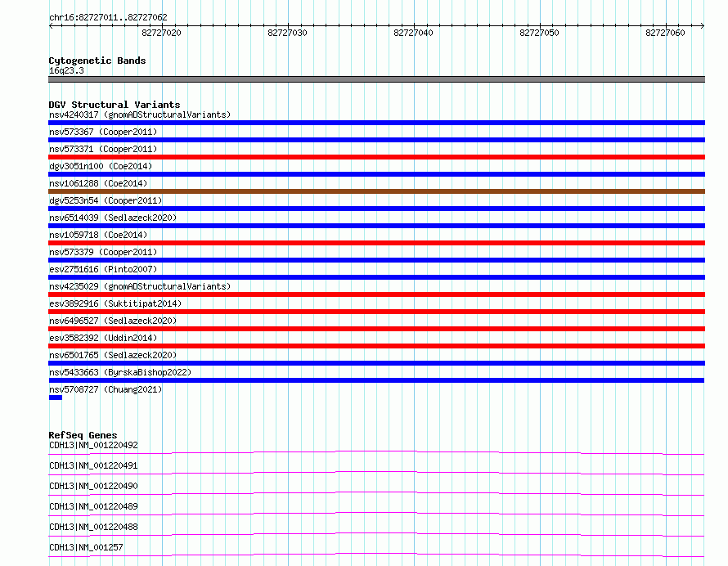This screenshot has width=728, height=566.
Task: Click the CDH13|NM_001257 transcript label
Action: 86,547
